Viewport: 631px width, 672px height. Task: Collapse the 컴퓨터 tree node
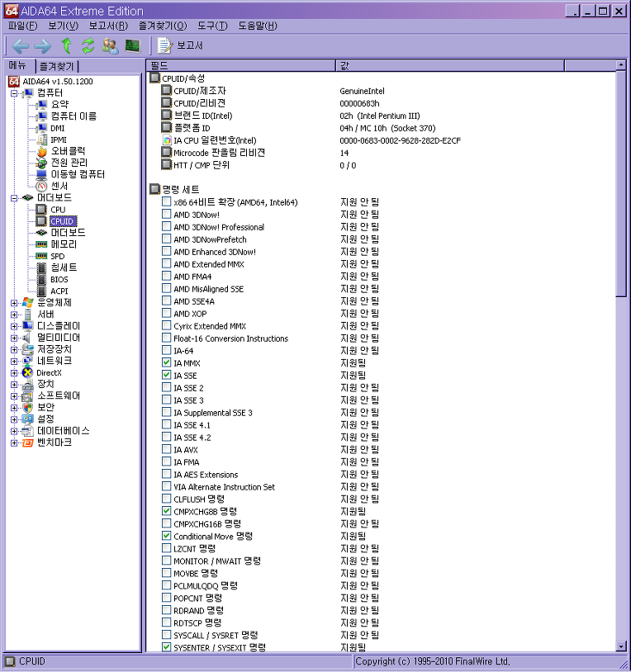click(14, 93)
